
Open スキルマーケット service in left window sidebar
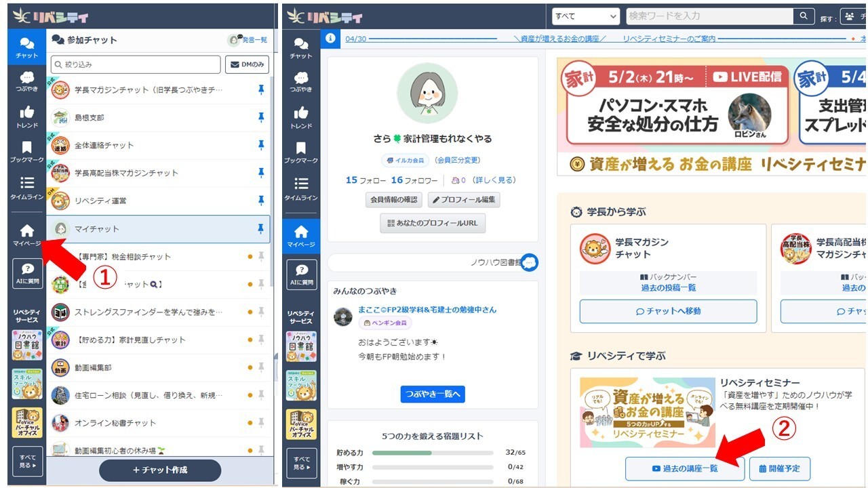click(x=27, y=384)
